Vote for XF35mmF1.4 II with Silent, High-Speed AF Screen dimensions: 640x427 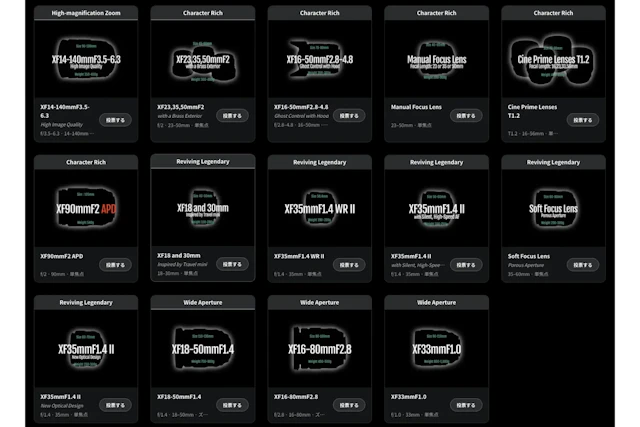click(x=466, y=265)
